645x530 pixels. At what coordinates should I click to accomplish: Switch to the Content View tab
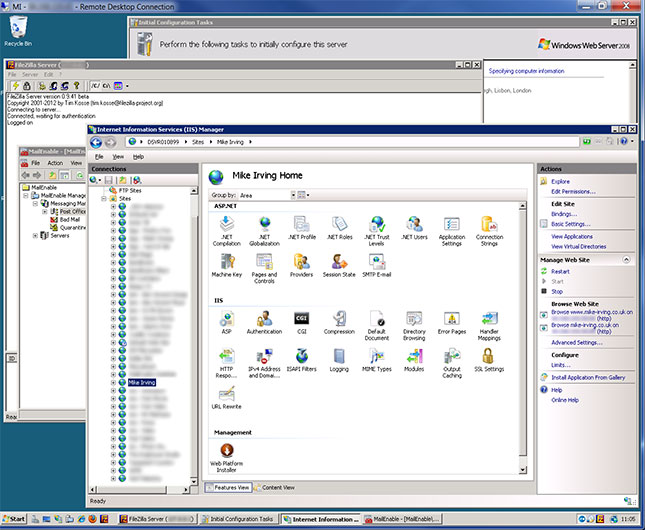[x=274, y=488]
